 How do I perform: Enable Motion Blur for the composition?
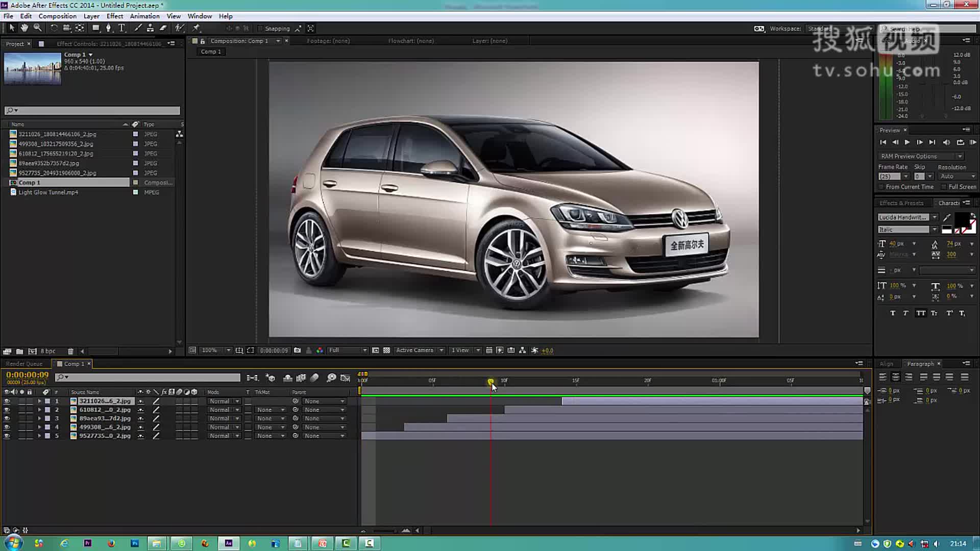click(315, 378)
